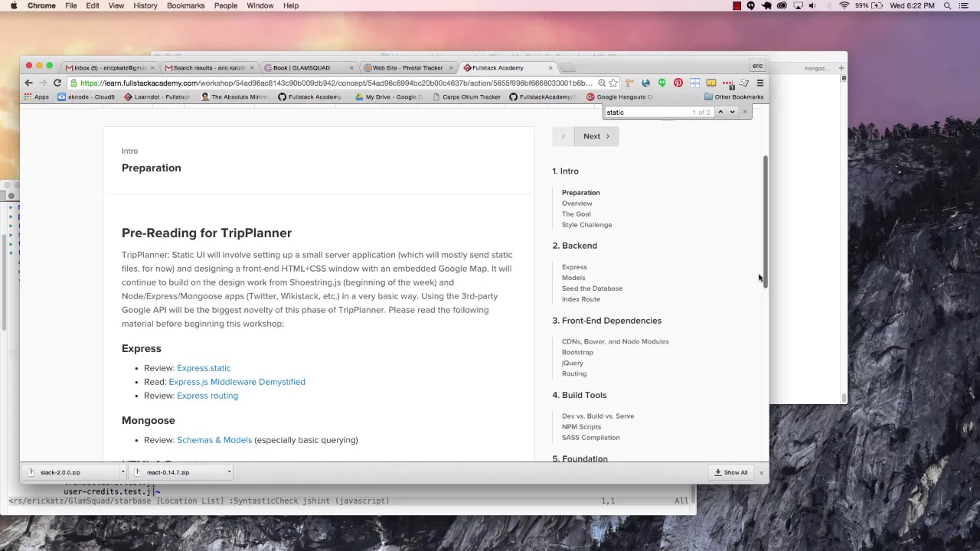Open the Express.static review link

coord(204,368)
